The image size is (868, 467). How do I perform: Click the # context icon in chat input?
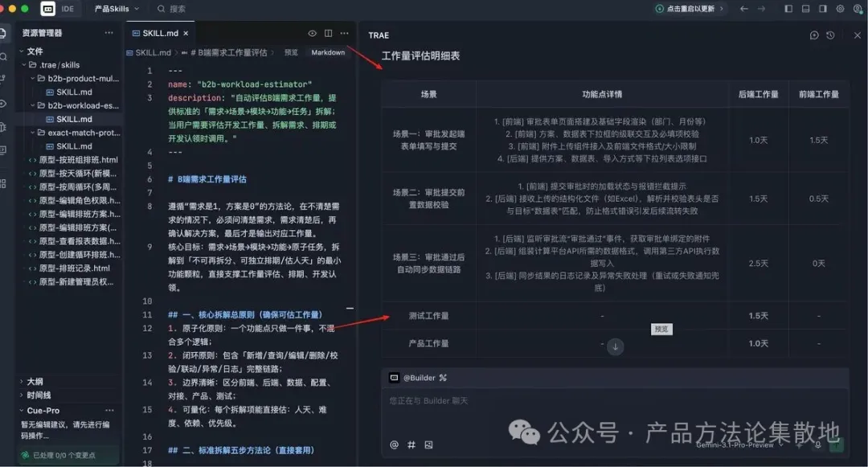point(411,444)
